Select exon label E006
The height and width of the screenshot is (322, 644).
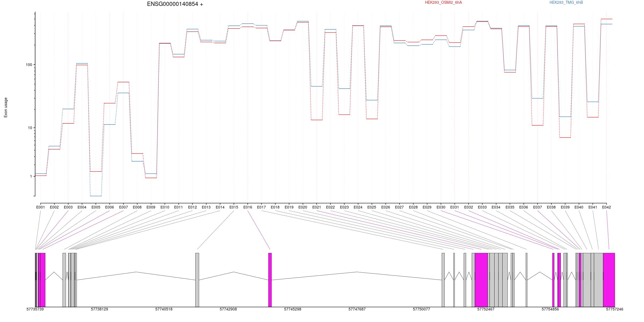109,207
